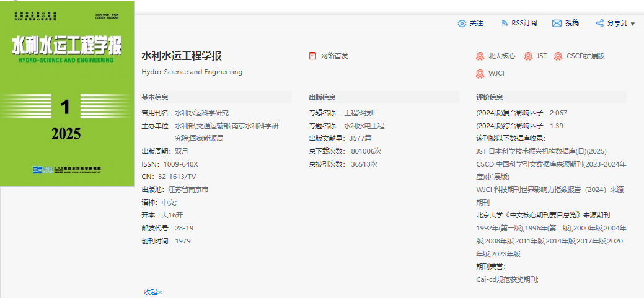Click the medal icon beside JST

[529, 56]
